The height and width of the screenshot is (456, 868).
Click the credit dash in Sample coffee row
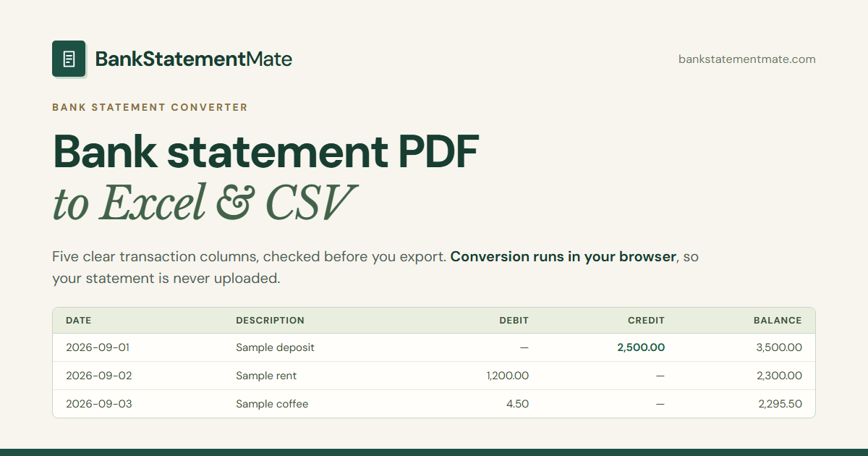pos(660,404)
